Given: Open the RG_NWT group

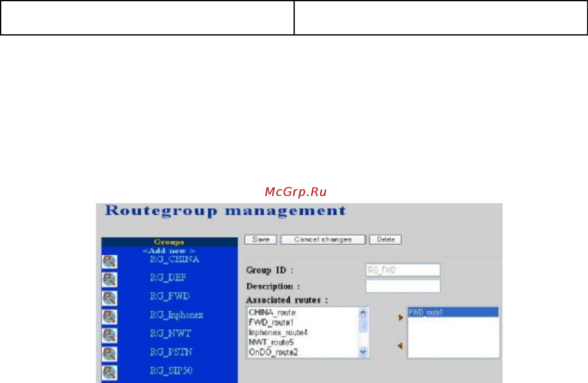Looking at the screenshot, I should coord(170,333).
